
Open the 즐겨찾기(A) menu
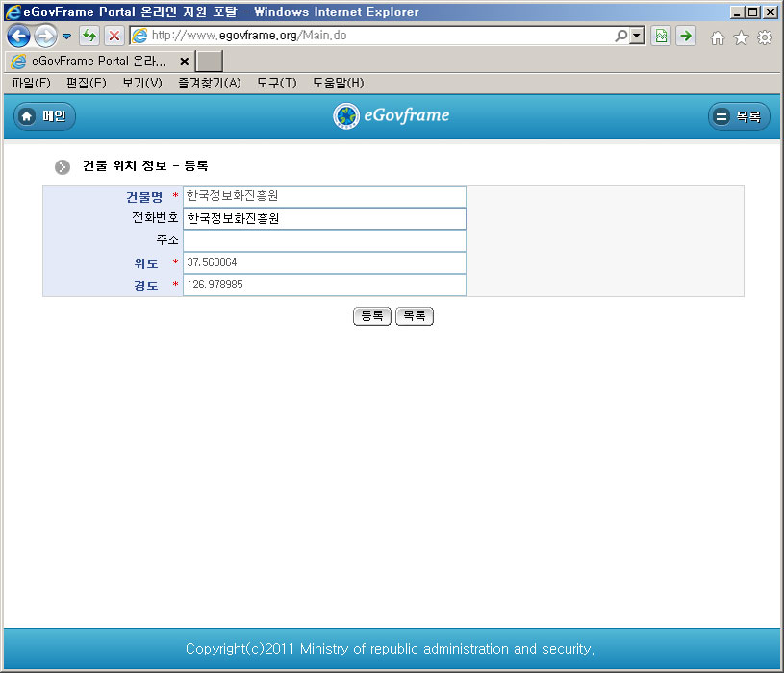pyautogui.click(x=209, y=84)
